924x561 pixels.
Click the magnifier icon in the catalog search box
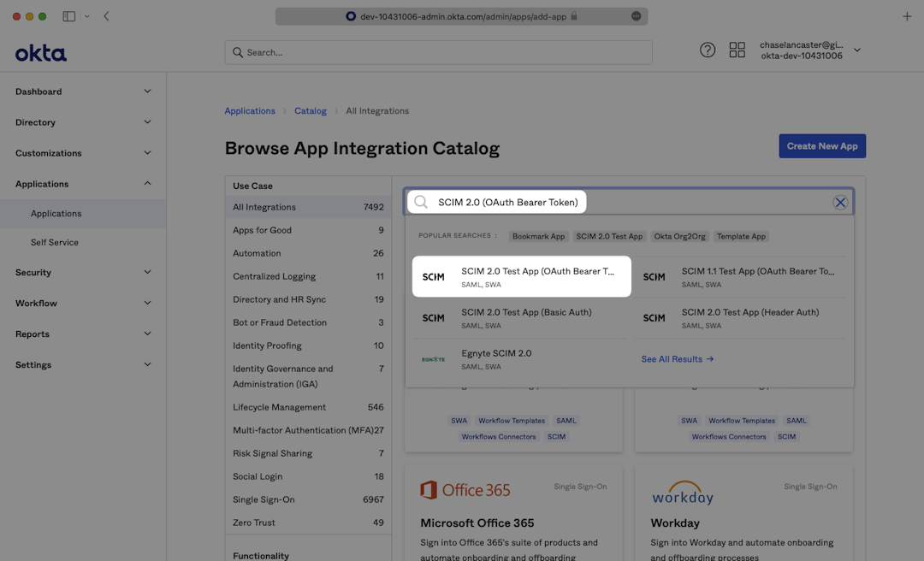(420, 201)
